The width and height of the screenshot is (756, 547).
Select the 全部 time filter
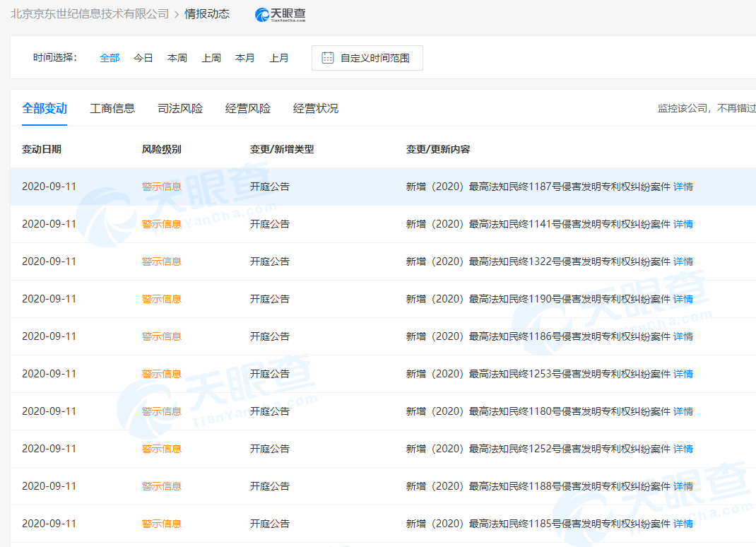pyautogui.click(x=110, y=58)
